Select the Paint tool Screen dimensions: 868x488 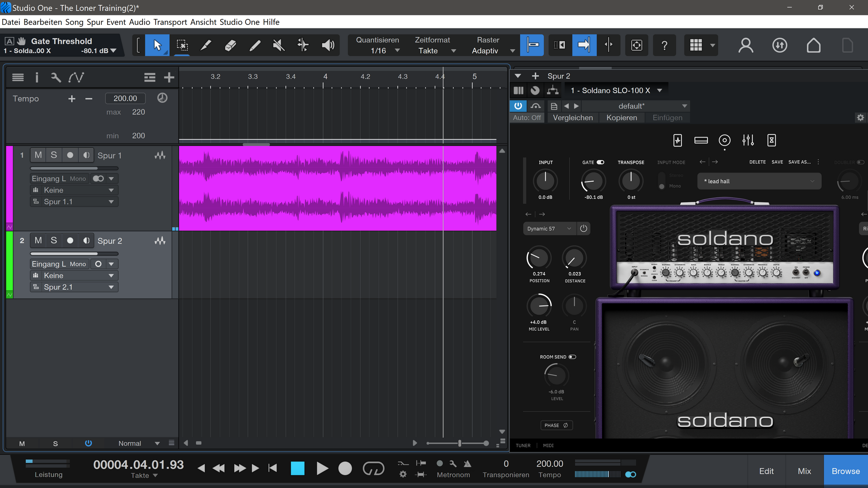[255, 45]
